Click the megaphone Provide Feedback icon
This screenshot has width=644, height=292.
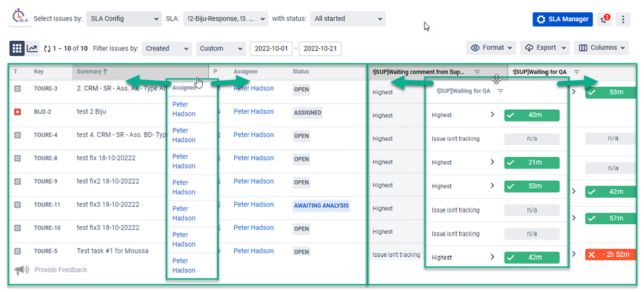pos(21,270)
